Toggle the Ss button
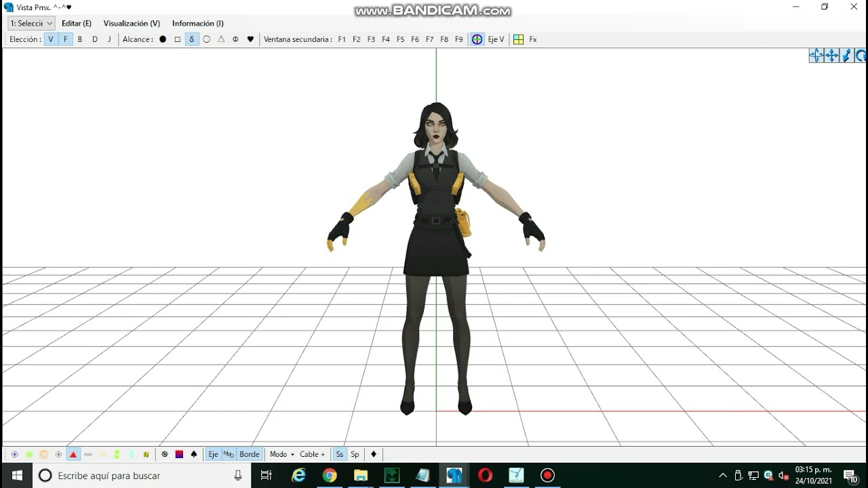The width and height of the screenshot is (868, 488). coord(340,454)
